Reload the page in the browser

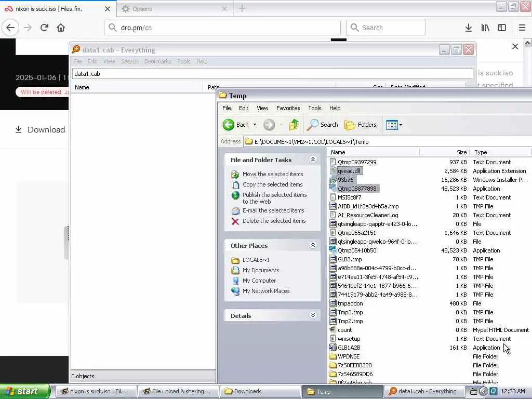(x=44, y=28)
